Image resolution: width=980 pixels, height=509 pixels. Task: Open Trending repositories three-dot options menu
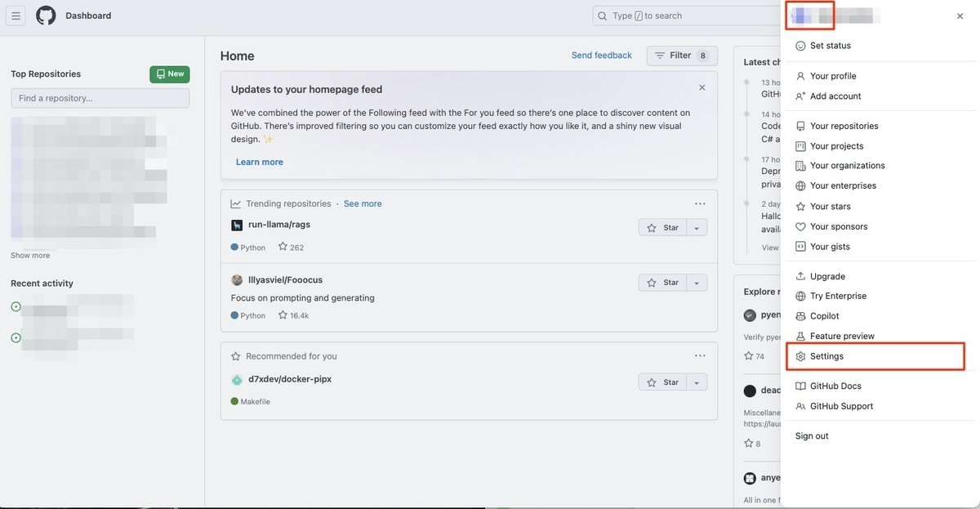tap(700, 203)
